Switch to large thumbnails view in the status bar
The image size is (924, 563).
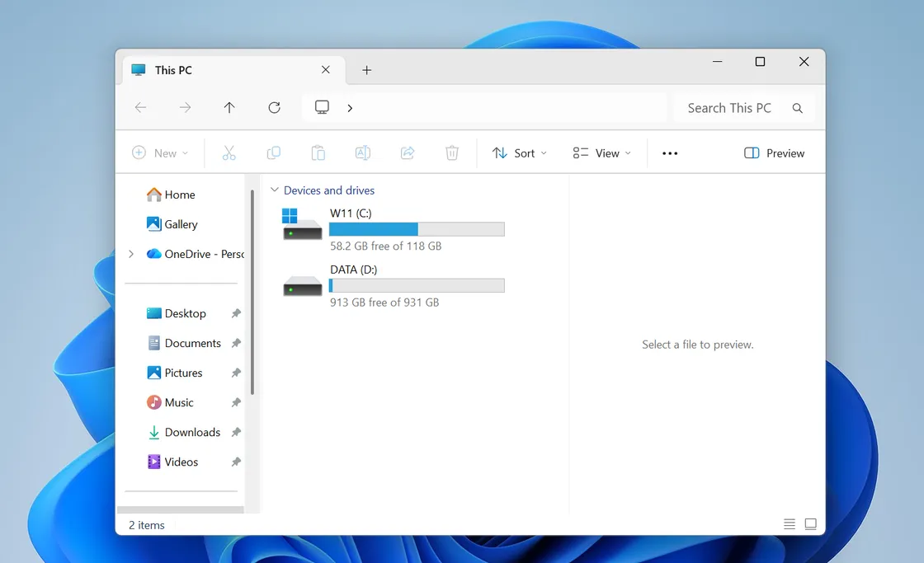click(810, 523)
